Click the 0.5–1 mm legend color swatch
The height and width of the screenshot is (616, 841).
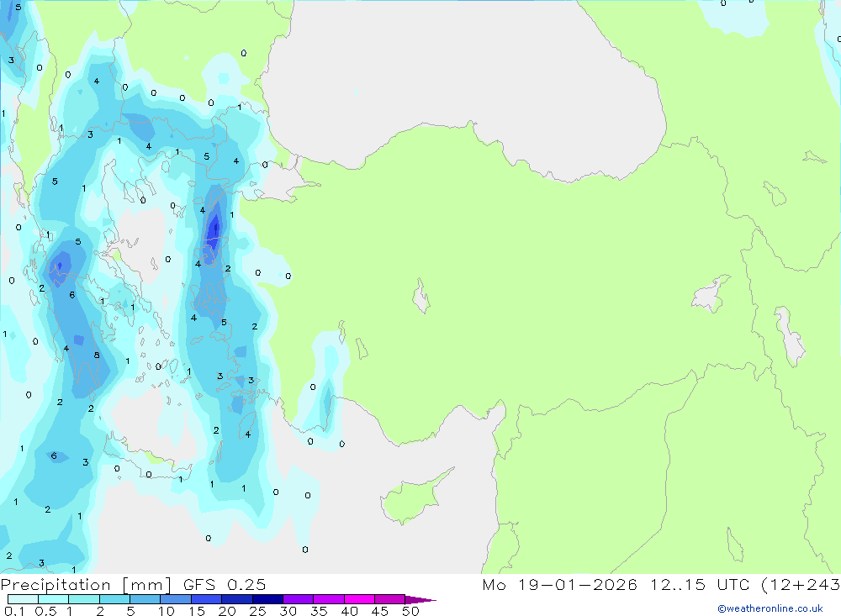(54, 599)
